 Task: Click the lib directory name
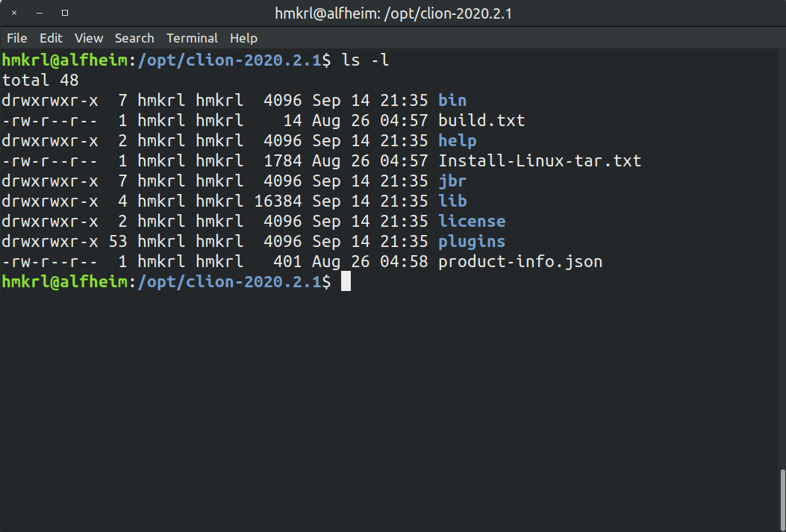click(452, 201)
